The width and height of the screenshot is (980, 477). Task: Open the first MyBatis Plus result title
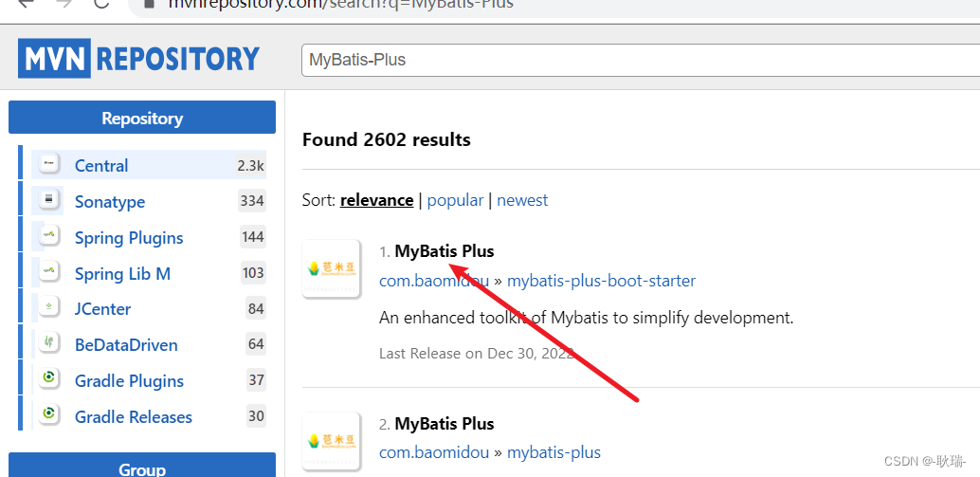(x=445, y=251)
